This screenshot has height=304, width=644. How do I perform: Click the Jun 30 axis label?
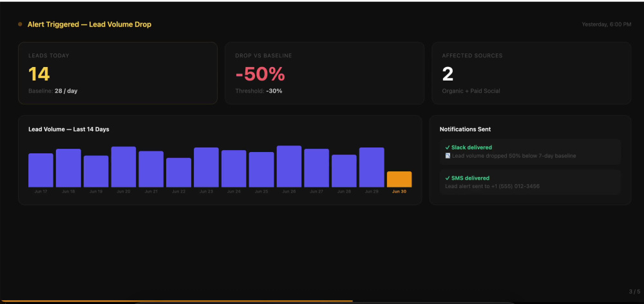pos(399,191)
